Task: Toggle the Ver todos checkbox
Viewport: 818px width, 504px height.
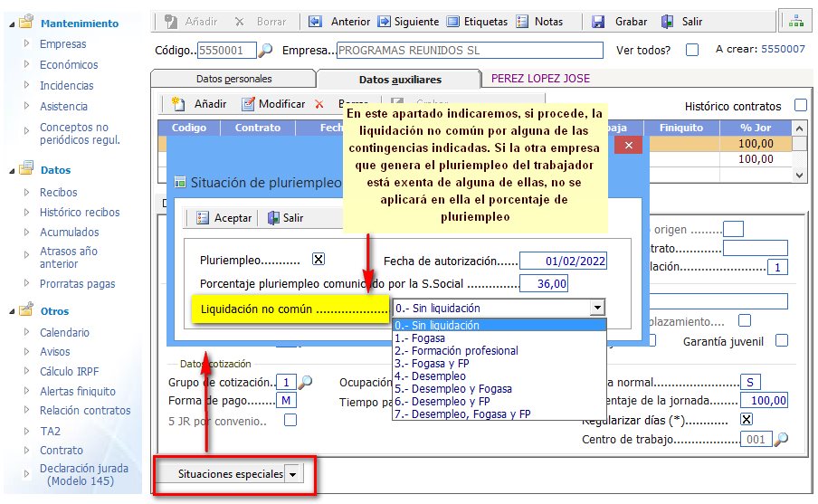Action: (x=692, y=51)
